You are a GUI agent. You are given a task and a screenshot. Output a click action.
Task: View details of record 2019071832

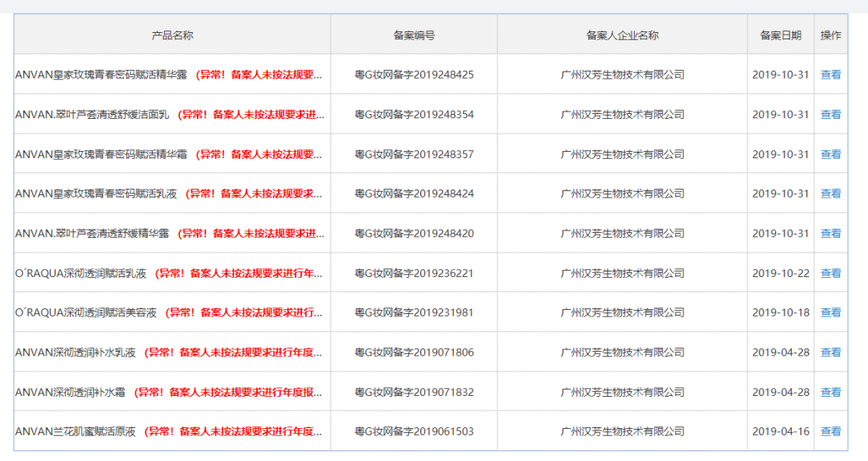pos(830,392)
